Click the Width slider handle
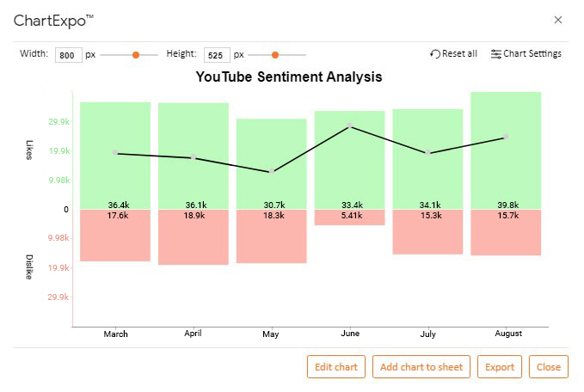Viewport: 584px width, 392px height. click(136, 54)
